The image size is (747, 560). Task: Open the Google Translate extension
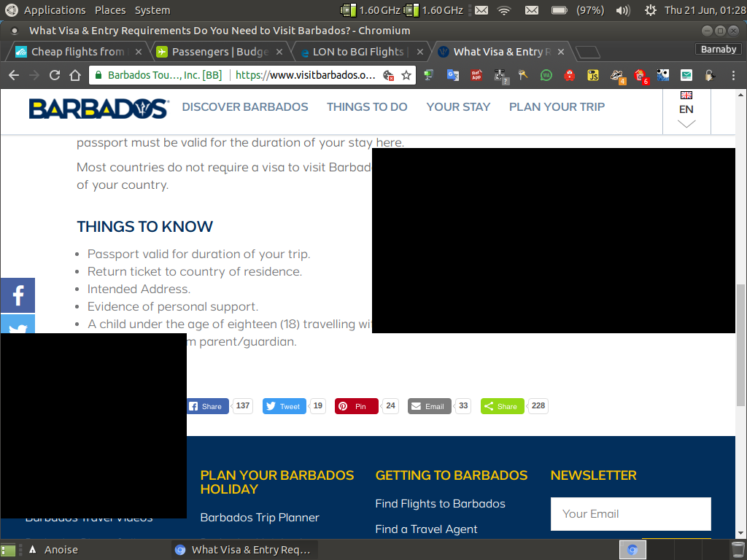(452, 75)
